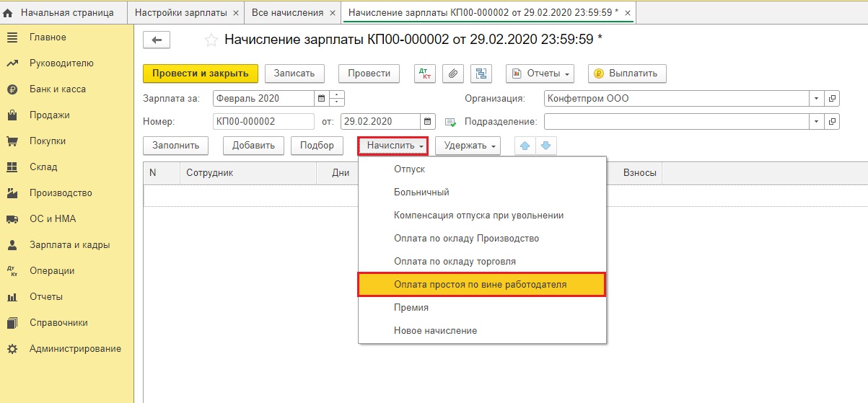This screenshot has height=403, width=868.
Task: Click the paperclip attachments icon
Action: pyautogui.click(x=453, y=74)
